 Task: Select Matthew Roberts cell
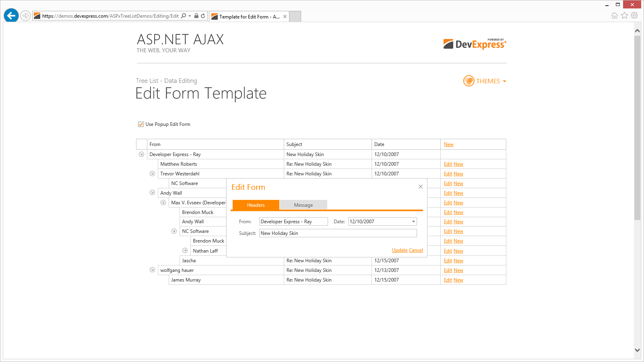(221, 164)
